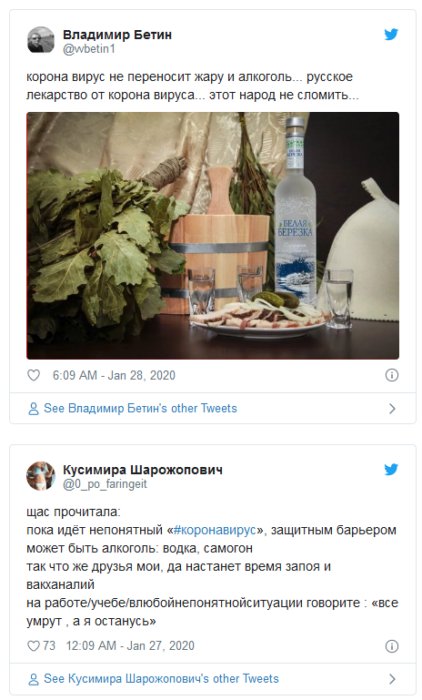Click the 12:09 AM - Jan 27, 2020 timestamp
The image size is (422, 700).
point(130,646)
